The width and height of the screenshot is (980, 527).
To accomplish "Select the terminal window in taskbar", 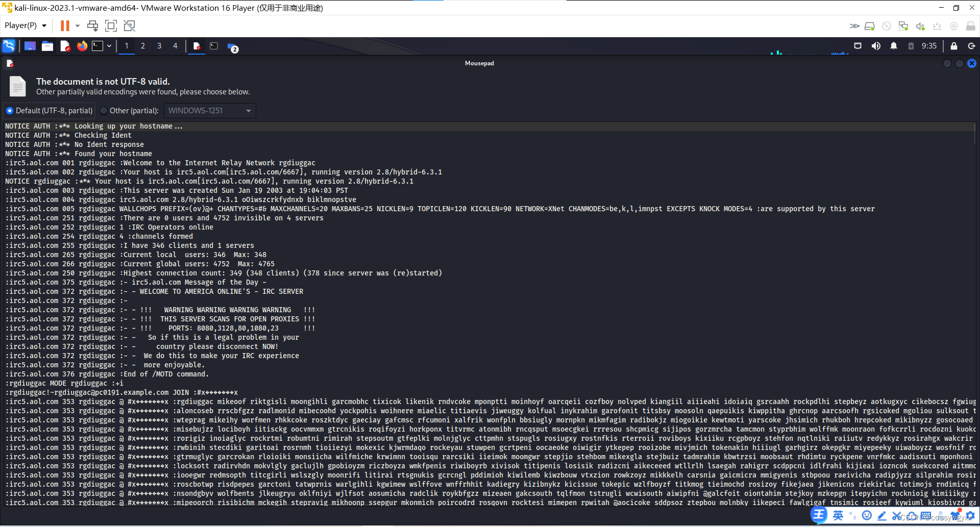I will [214, 46].
